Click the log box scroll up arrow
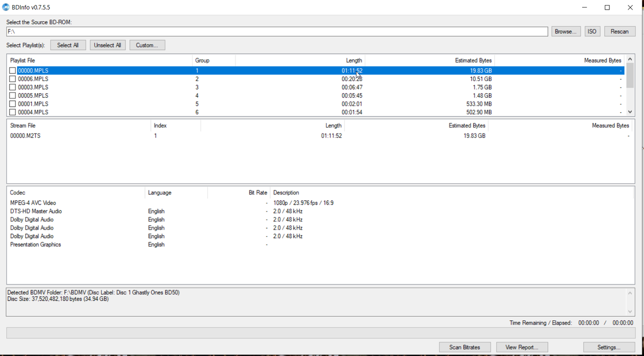The image size is (644, 356). 630,293
